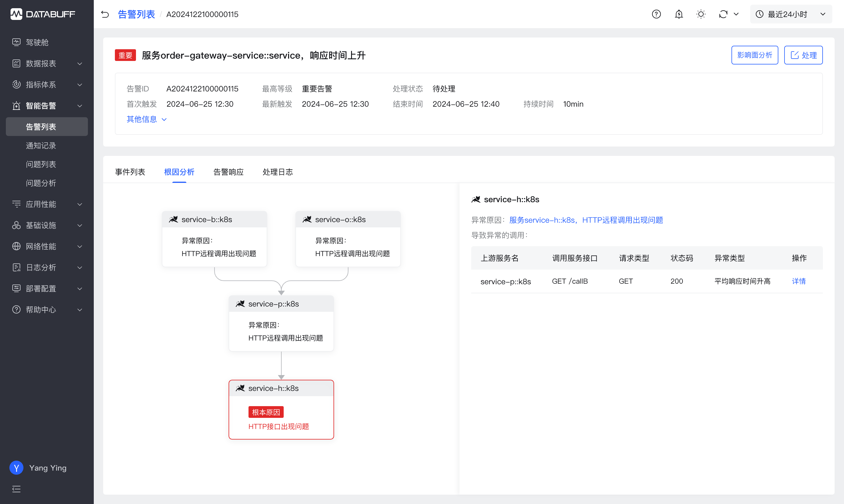This screenshot has width=844, height=504.
Task: Switch to the 根因分析 tab
Action: pos(179,172)
